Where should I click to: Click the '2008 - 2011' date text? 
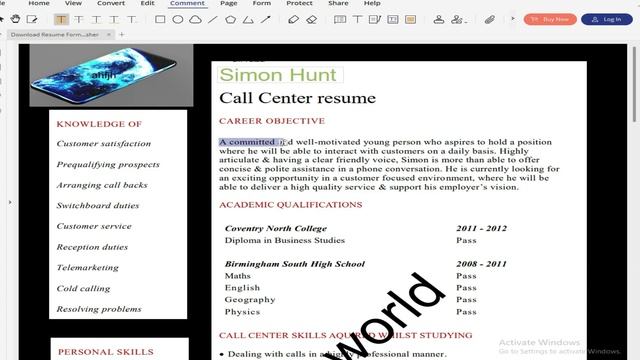coord(481,264)
